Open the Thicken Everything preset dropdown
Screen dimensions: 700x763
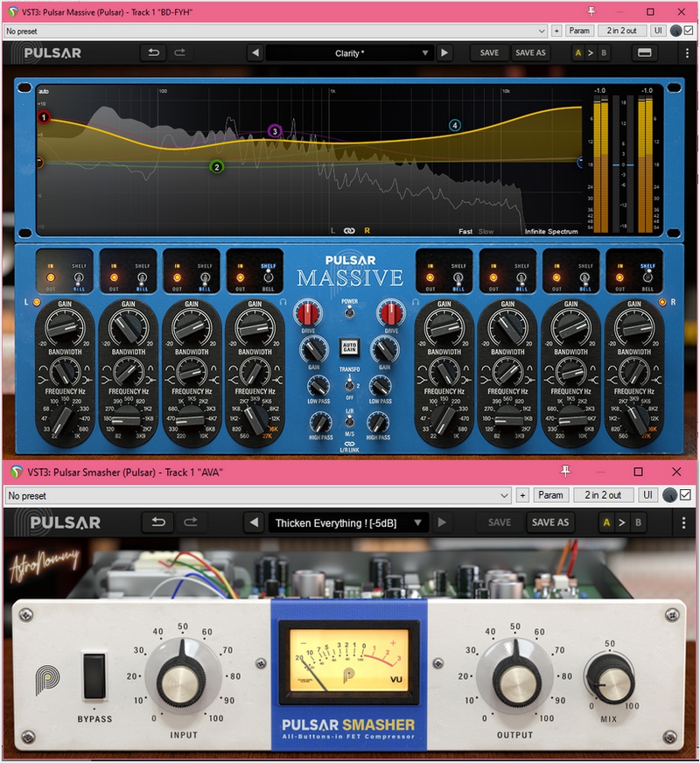pos(348,522)
